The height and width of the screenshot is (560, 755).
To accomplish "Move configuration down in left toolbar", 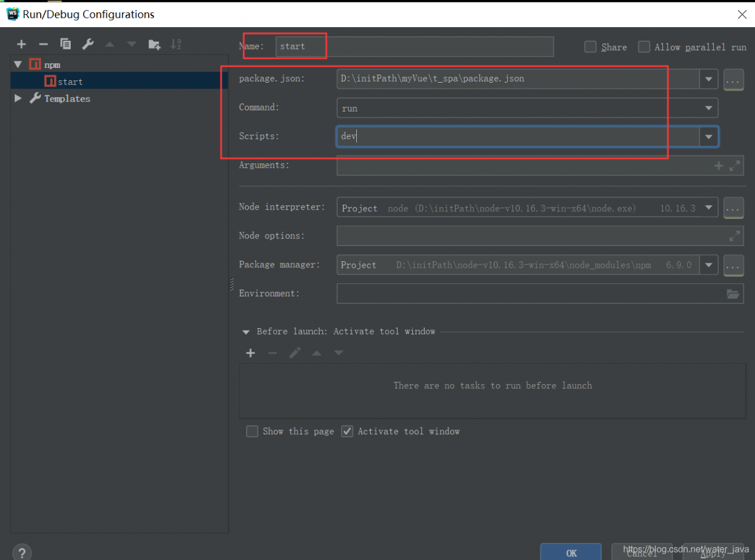I will click(x=132, y=44).
